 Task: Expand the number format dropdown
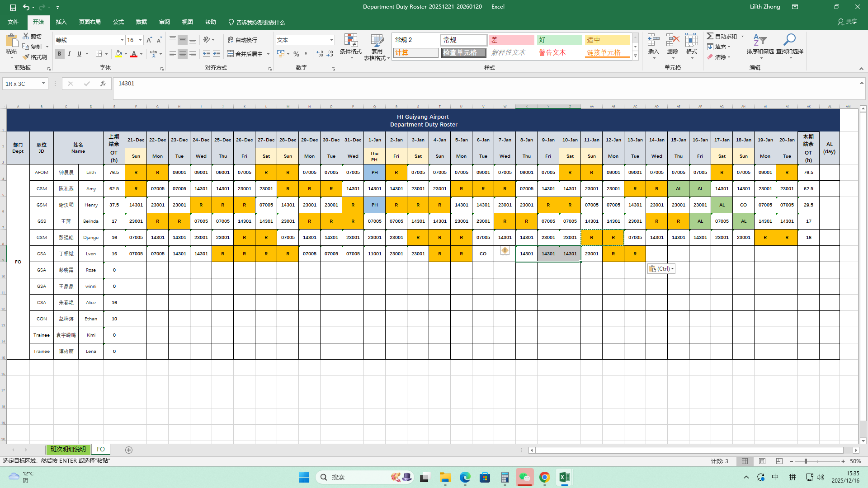coord(331,40)
